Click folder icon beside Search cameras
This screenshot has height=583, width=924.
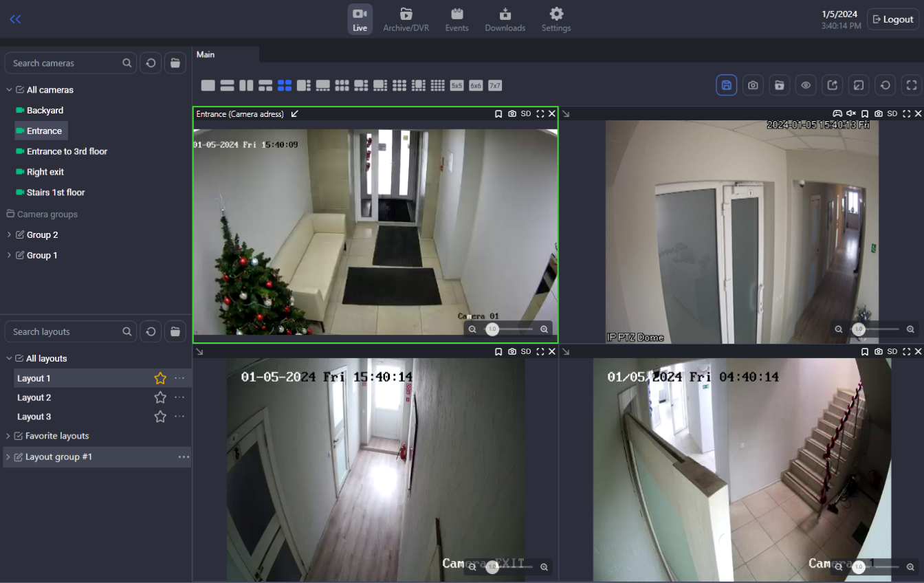point(175,63)
